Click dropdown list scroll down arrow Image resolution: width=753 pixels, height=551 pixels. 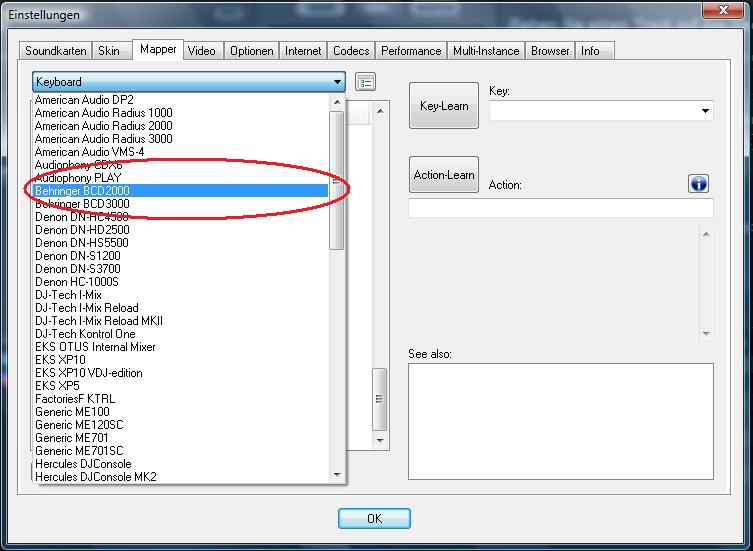point(337,475)
